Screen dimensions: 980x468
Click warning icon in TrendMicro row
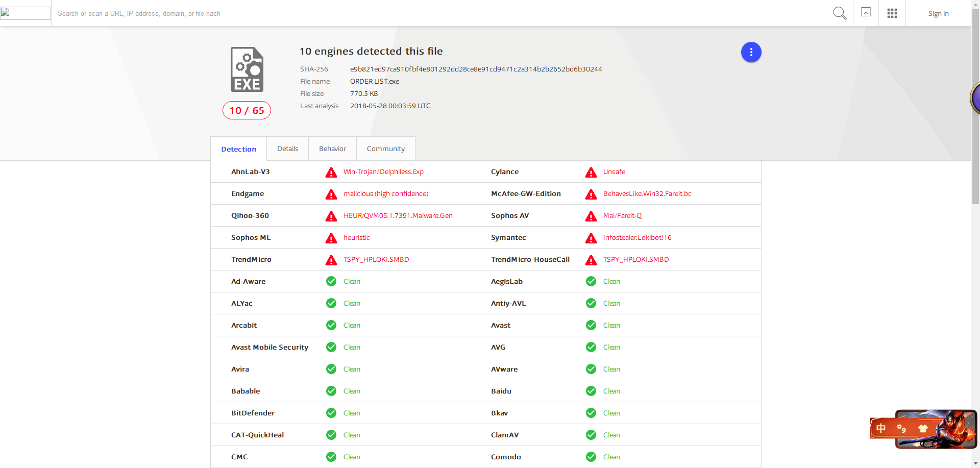click(x=331, y=260)
